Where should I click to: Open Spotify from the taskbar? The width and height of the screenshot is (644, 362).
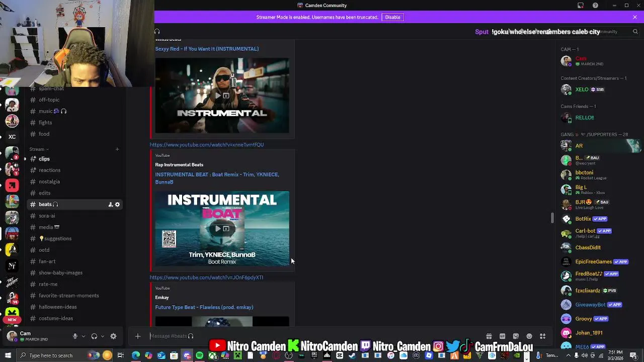[x=200, y=355]
